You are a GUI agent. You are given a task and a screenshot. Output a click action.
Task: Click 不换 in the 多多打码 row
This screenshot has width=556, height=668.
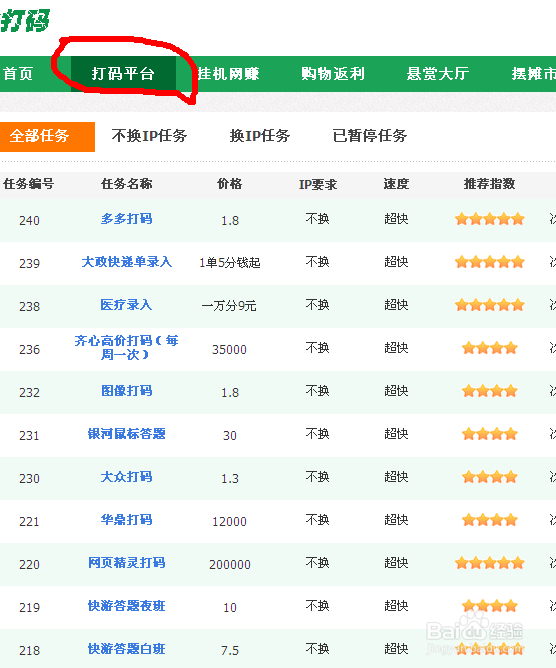click(x=317, y=219)
